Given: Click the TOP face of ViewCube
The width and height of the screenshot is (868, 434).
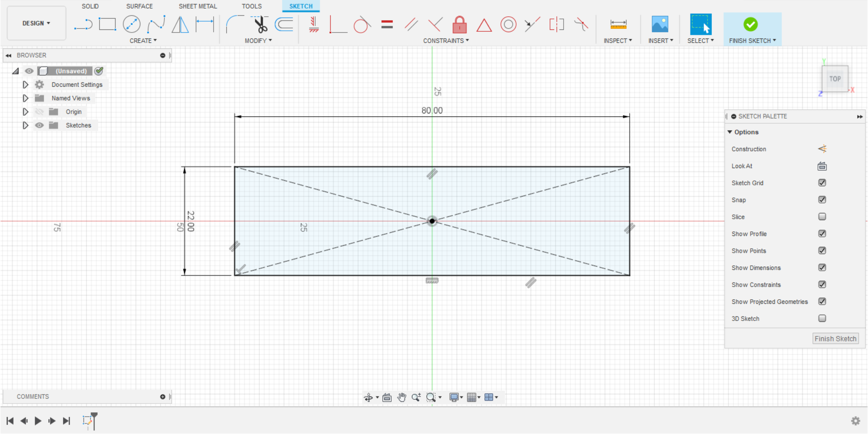Looking at the screenshot, I should pos(835,79).
